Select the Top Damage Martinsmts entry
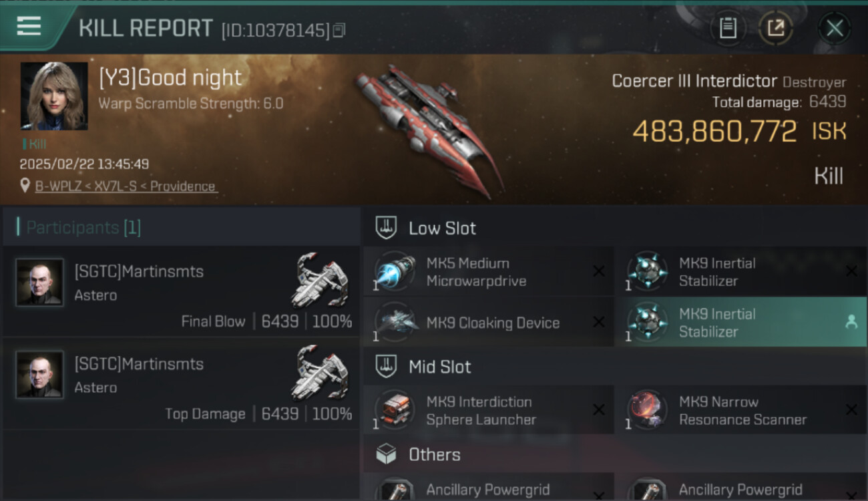 click(x=182, y=383)
